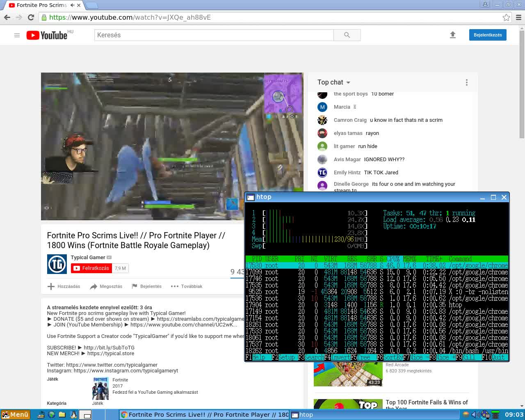This screenshot has width=525, height=420.
Task: Click F6 SortBy in htop
Action: (x=390, y=357)
